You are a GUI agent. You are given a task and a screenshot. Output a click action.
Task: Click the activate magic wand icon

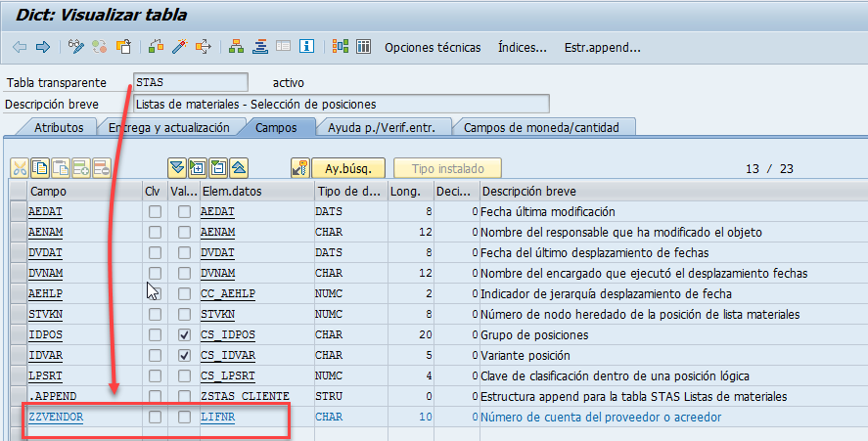(180, 47)
